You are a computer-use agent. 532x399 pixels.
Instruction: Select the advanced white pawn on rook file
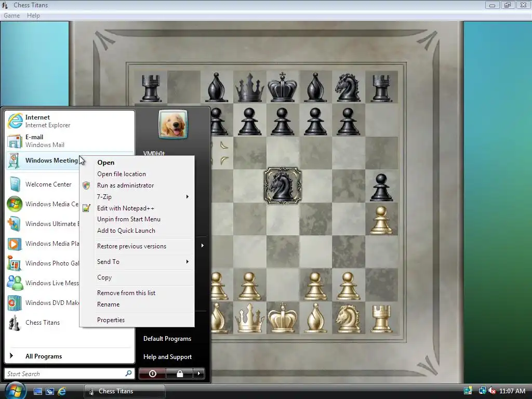click(381, 220)
